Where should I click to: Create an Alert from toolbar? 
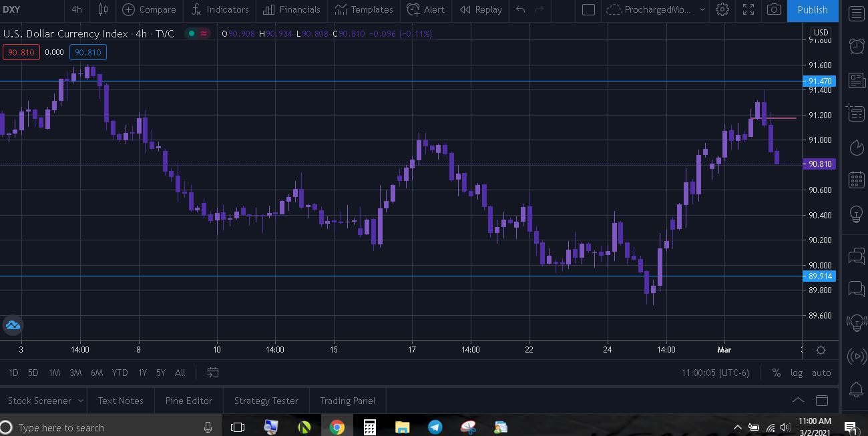(x=425, y=9)
